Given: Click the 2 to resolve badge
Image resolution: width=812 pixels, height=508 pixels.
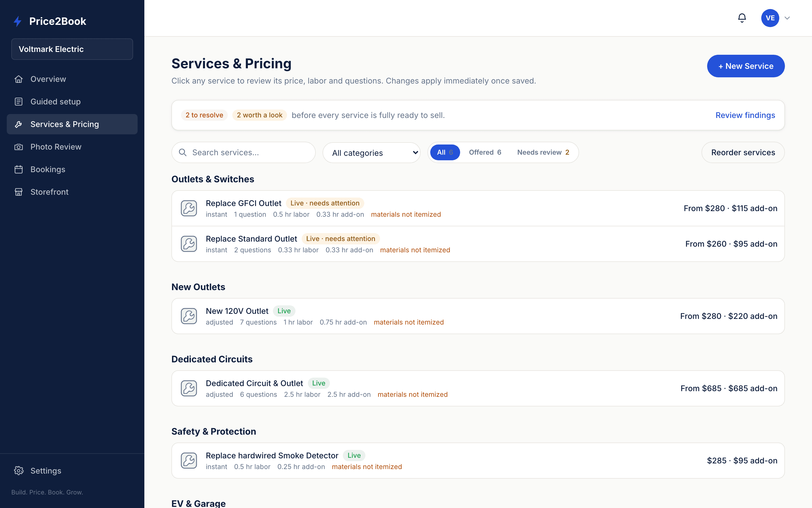Looking at the screenshot, I should 204,115.
